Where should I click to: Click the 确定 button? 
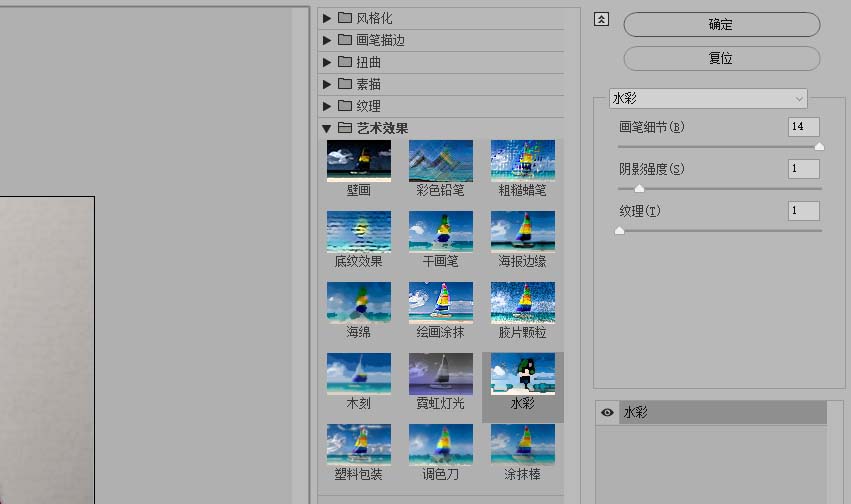[x=722, y=24]
